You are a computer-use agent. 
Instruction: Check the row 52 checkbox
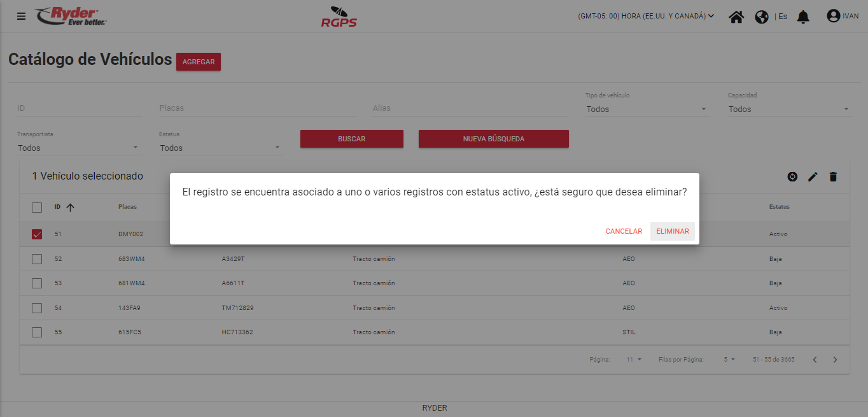tap(37, 259)
